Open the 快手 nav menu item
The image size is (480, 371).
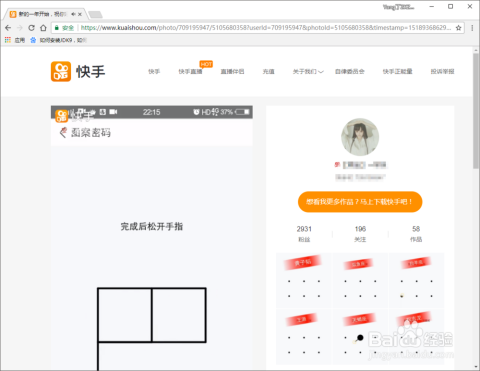[x=154, y=71]
